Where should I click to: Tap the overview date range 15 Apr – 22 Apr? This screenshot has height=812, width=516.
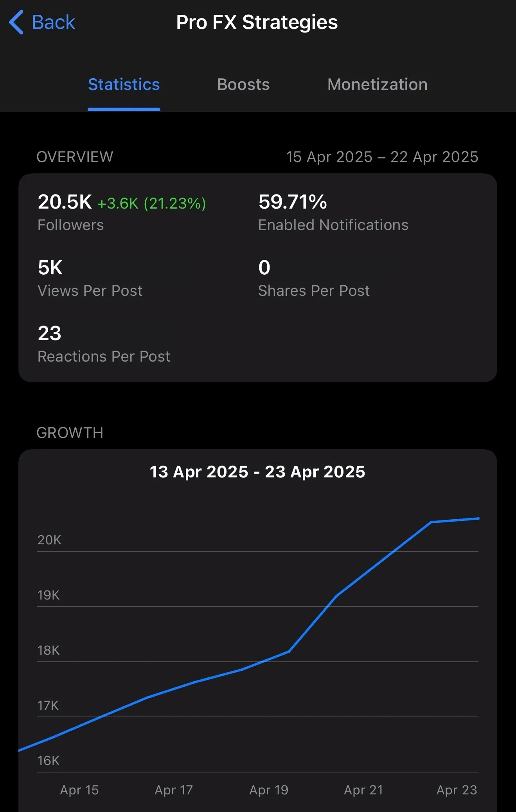point(382,157)
